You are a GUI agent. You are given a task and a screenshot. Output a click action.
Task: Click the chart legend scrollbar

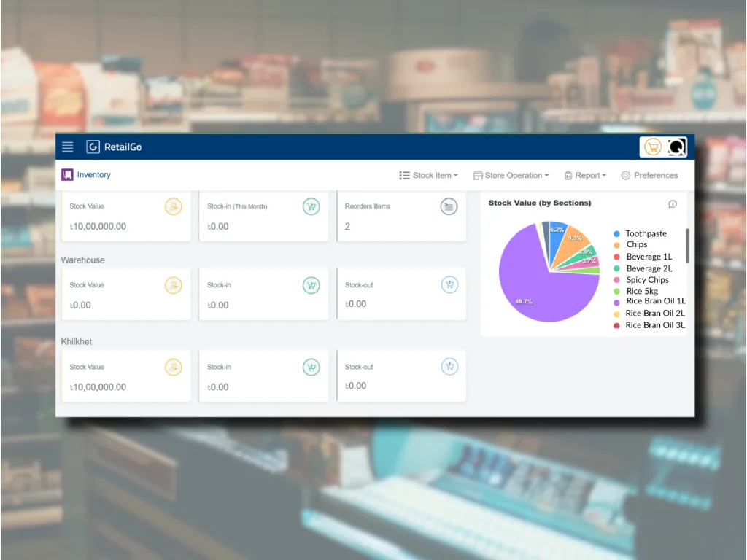point(687,246)
